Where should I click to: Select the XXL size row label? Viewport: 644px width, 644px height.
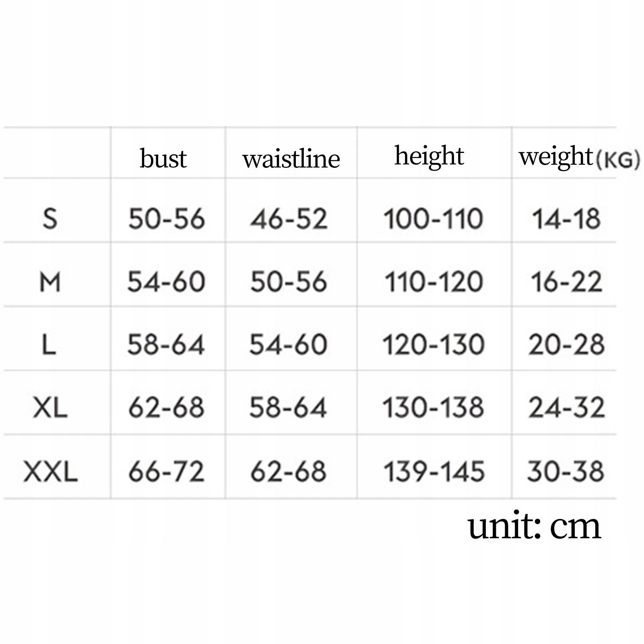pos(50,471)
